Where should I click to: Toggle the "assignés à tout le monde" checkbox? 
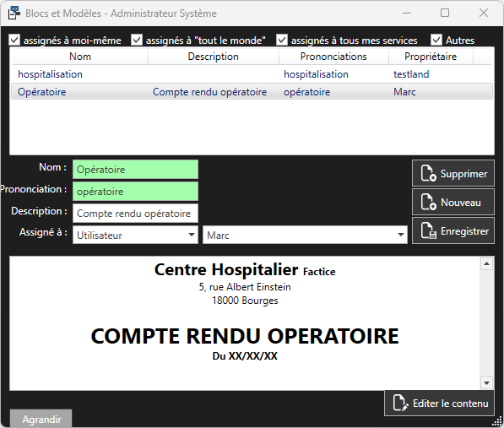(x=137, y=40)
